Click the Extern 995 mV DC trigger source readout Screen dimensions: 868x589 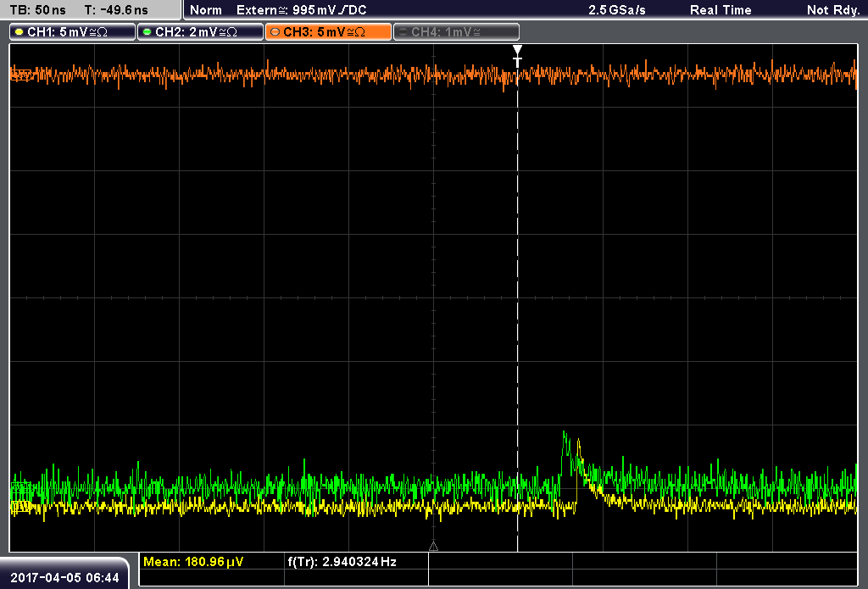point(301,10)
